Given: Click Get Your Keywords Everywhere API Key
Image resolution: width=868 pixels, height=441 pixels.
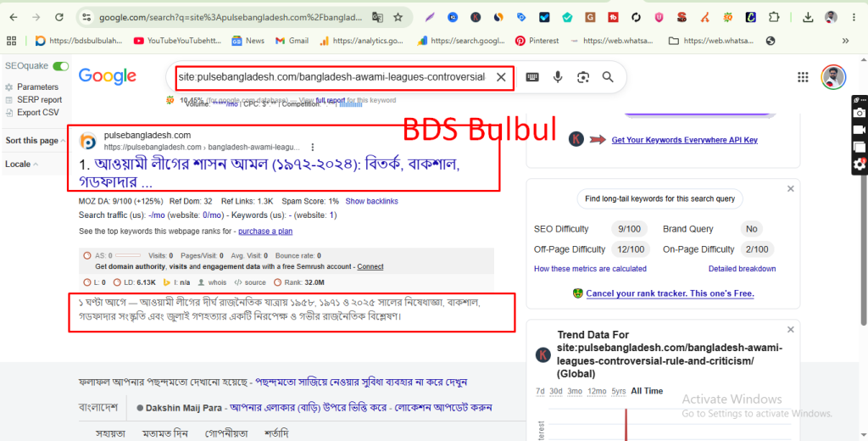Looking at the screenshot, I should tap(684, 140).
